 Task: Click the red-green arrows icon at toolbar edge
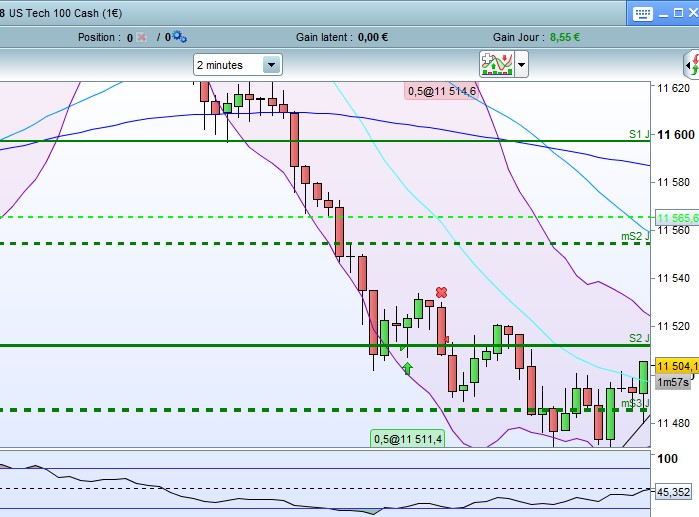[x=692, y=65]
